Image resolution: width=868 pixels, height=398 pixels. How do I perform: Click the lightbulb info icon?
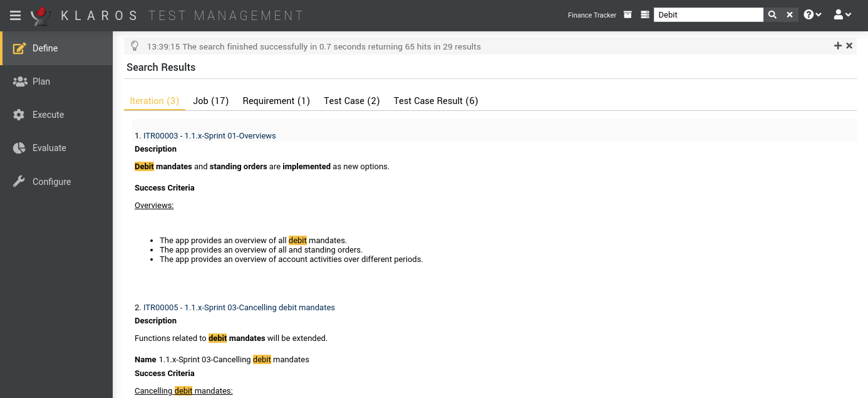click(135, 46)
